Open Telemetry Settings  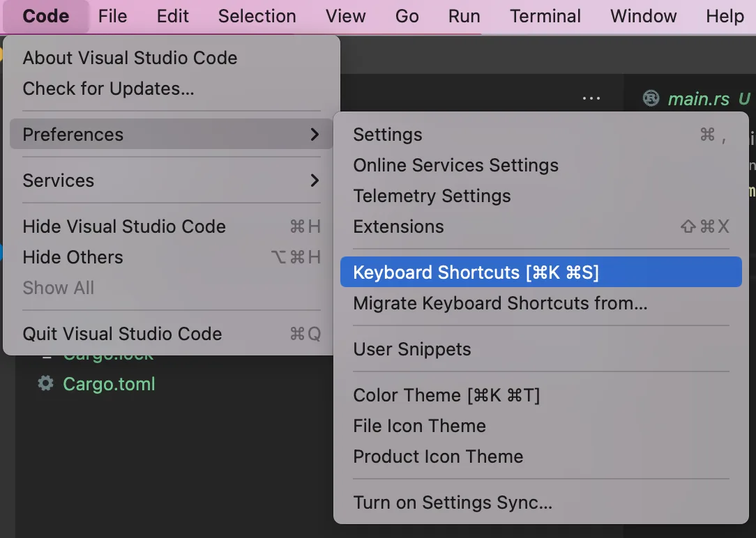(x=541, y=196)
